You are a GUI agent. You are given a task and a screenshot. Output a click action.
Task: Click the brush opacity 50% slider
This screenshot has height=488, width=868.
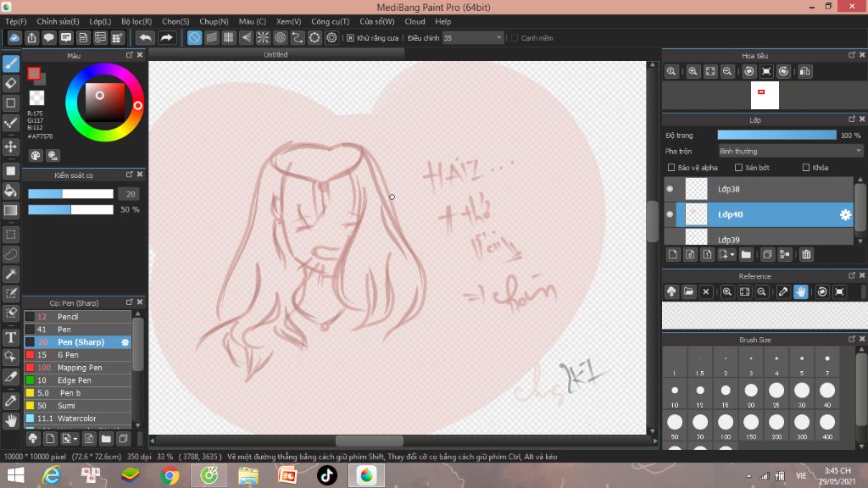71,210
